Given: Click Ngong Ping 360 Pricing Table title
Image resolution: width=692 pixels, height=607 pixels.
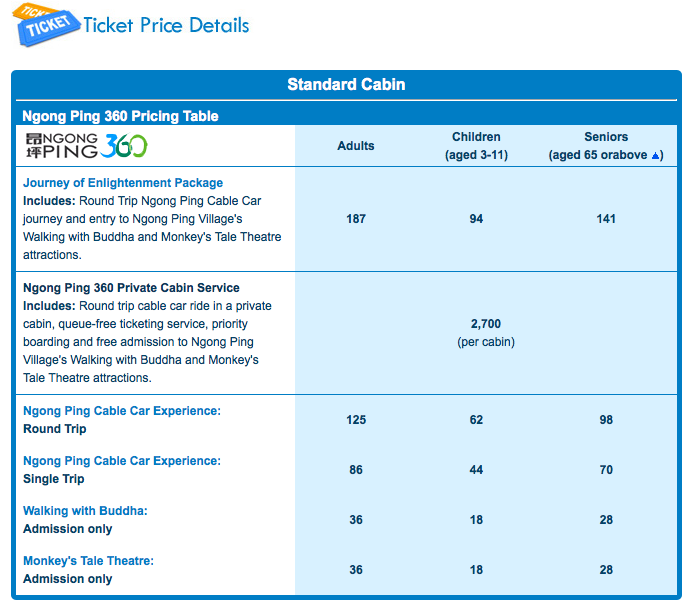Looking at the screenshot, I should (120, 116).
